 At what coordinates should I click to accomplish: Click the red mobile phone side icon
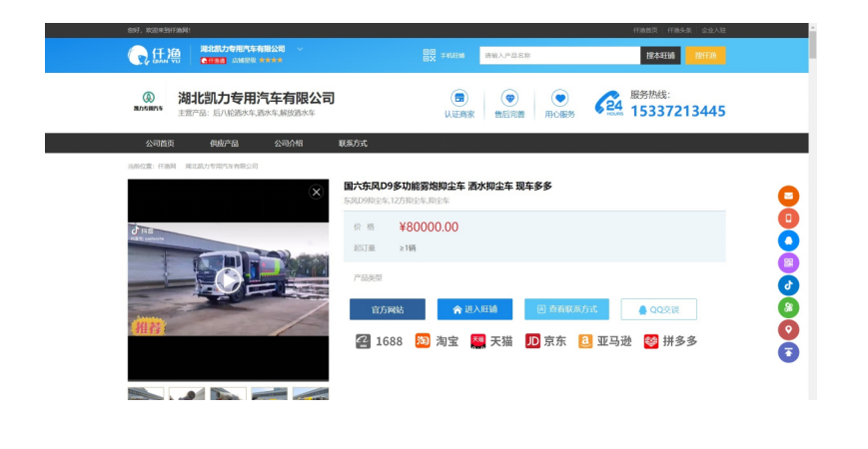tap(788, 219)
